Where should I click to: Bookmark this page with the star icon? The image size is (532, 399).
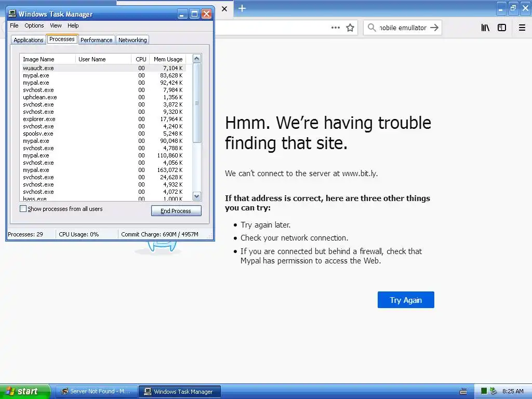(350, 28)
